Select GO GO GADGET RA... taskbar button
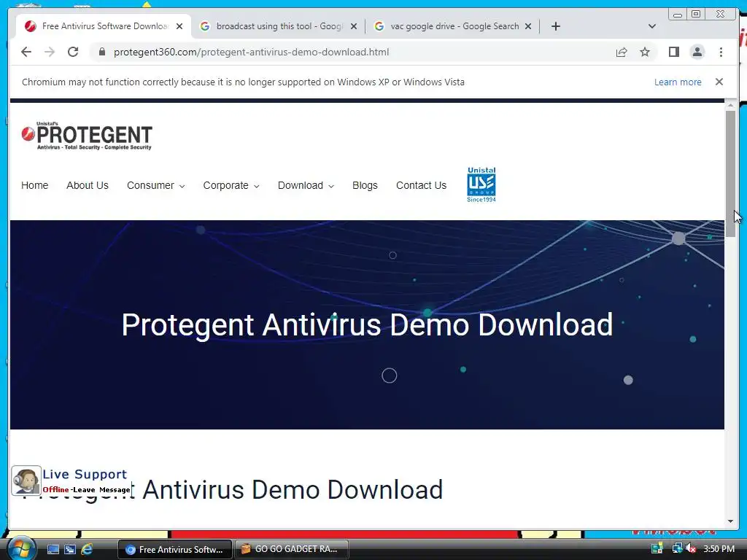747x560 pixels. 292,549
